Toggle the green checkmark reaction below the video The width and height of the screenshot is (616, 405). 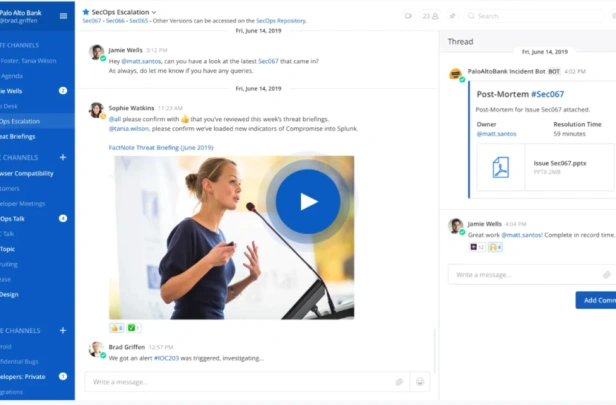click(x=134, y=328)
